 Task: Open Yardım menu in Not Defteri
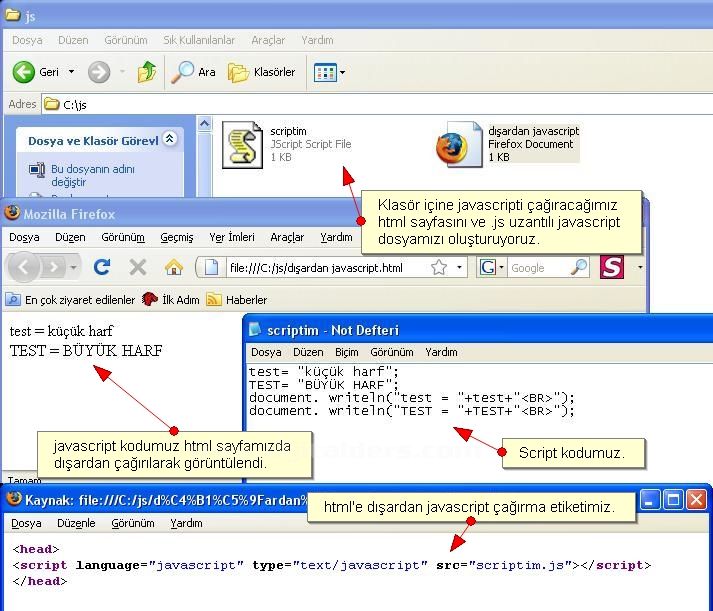click(441, 352)
